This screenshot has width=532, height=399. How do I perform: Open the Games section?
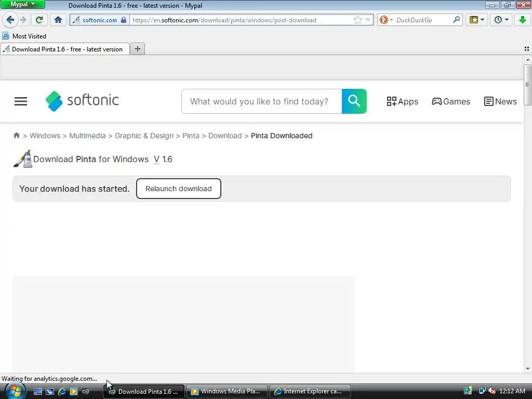pyautogui.click(x=451, y=101)
